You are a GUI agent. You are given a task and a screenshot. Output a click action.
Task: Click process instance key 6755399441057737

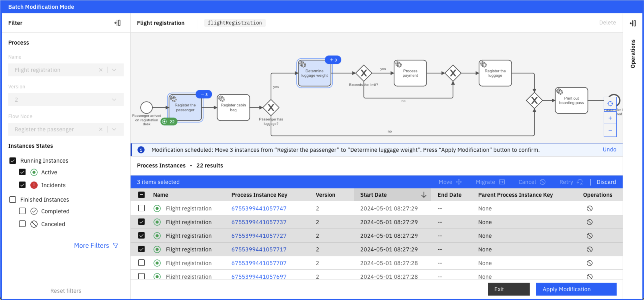[259, 222]
